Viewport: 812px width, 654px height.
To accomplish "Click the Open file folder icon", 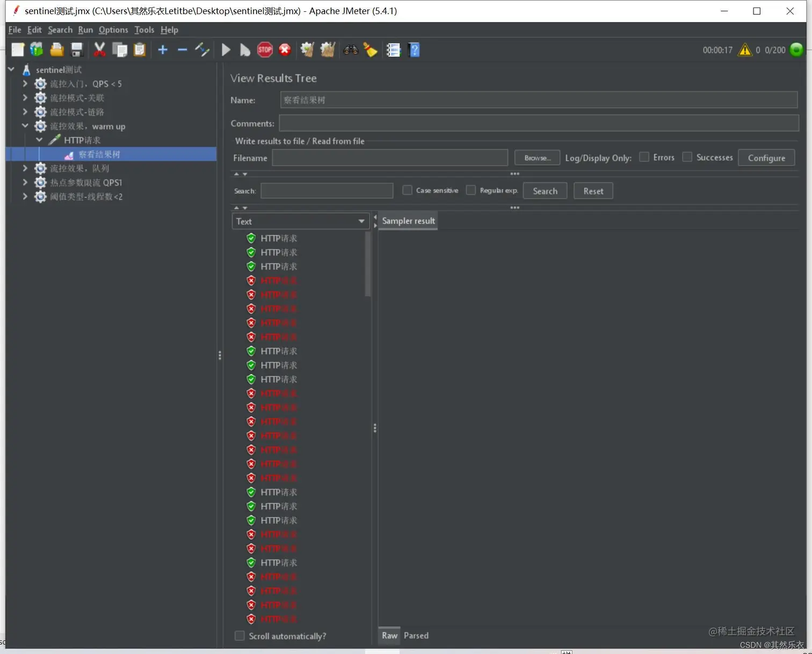I will 57,50.
